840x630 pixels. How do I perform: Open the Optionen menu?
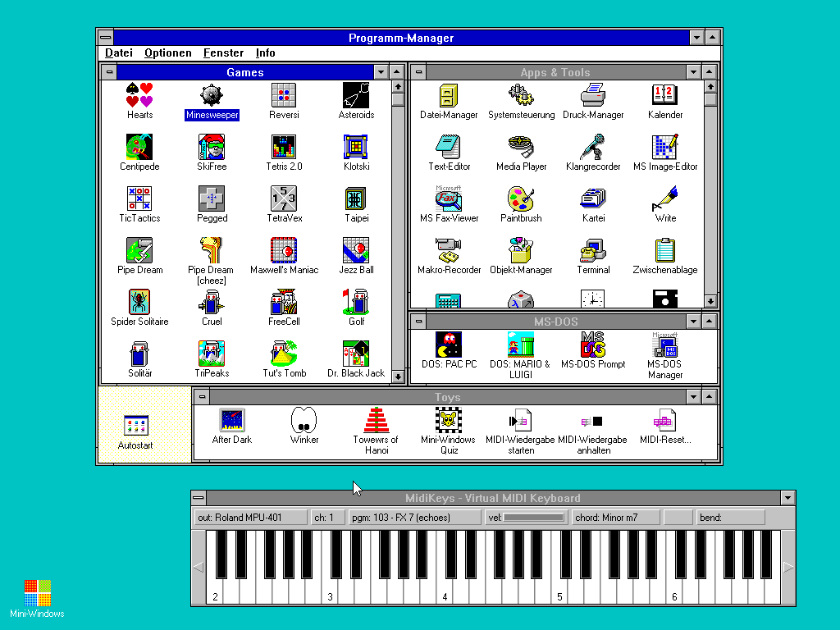pos(167,52)
